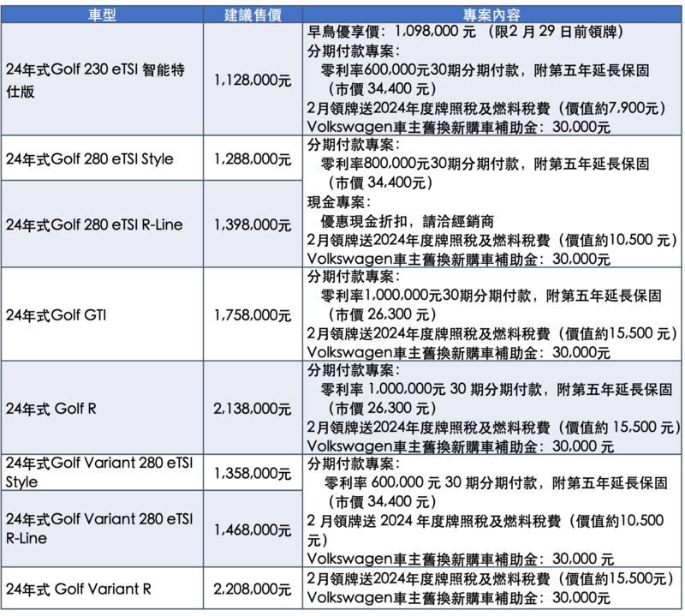The width and height of the screenshot is (685, 616).
Task: Select the 1,128,000元 price cell
Action: pos(253,79)
